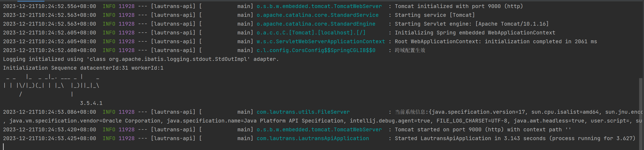Click the 'Logging initialized using' StdOutImpl line
Image resolution: width=644 pixels, height=150 pixels.
click(x=141, y=59)
